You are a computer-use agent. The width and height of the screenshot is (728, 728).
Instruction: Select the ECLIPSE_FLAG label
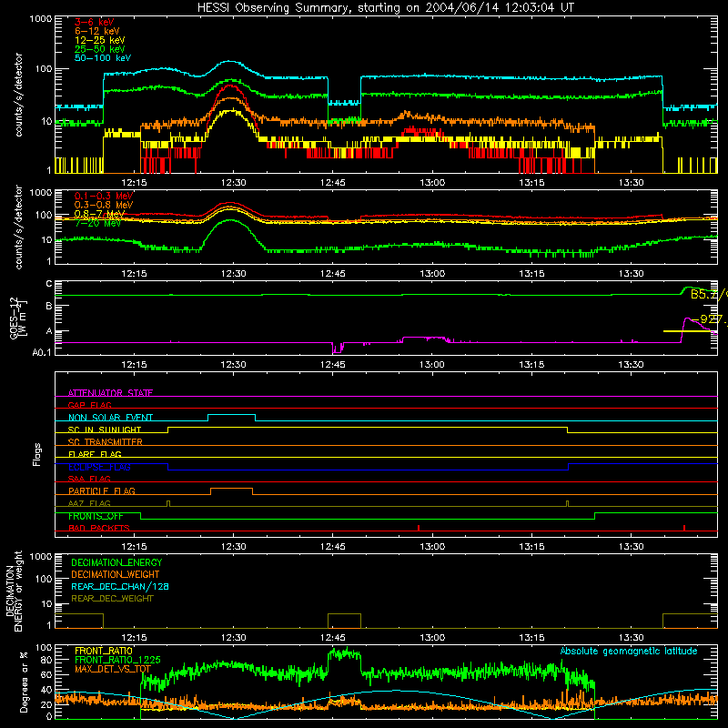(x=99, y=467)
